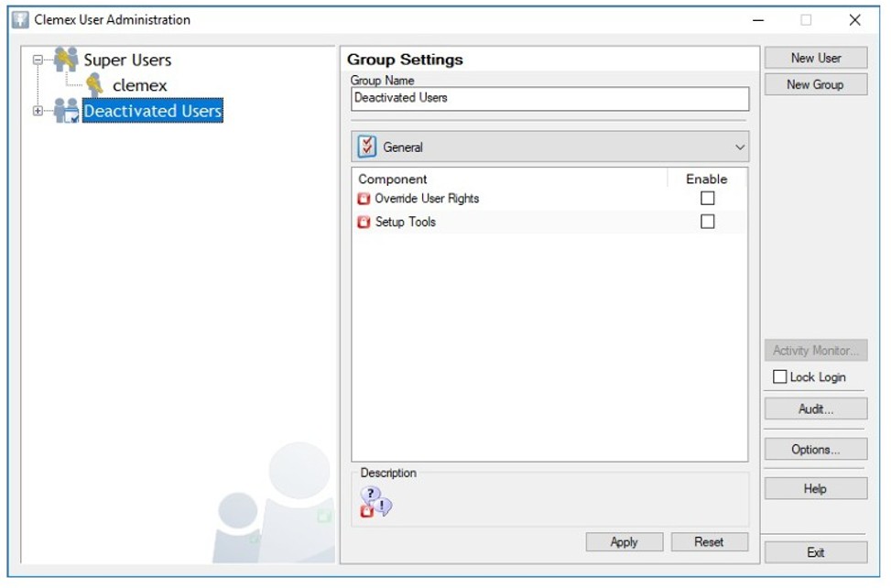The image size is (891, 588).
Task: Open the Options dialog
Action: [x=815, y=450]
